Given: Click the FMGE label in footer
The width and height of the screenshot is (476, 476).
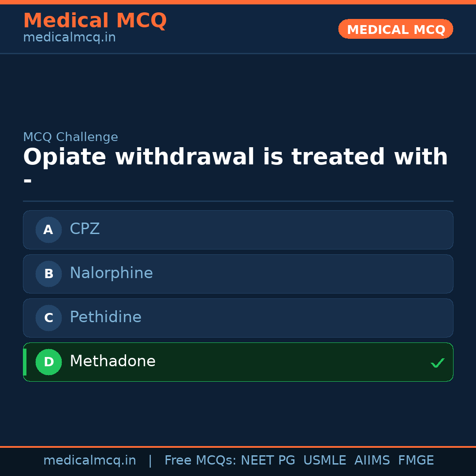Looking at the screenshot, I should click(416, 460).
